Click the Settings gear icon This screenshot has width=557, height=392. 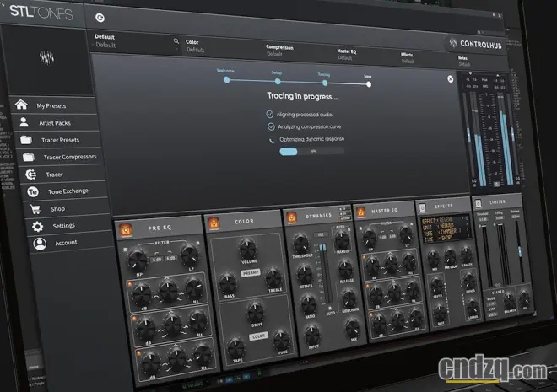37,226
